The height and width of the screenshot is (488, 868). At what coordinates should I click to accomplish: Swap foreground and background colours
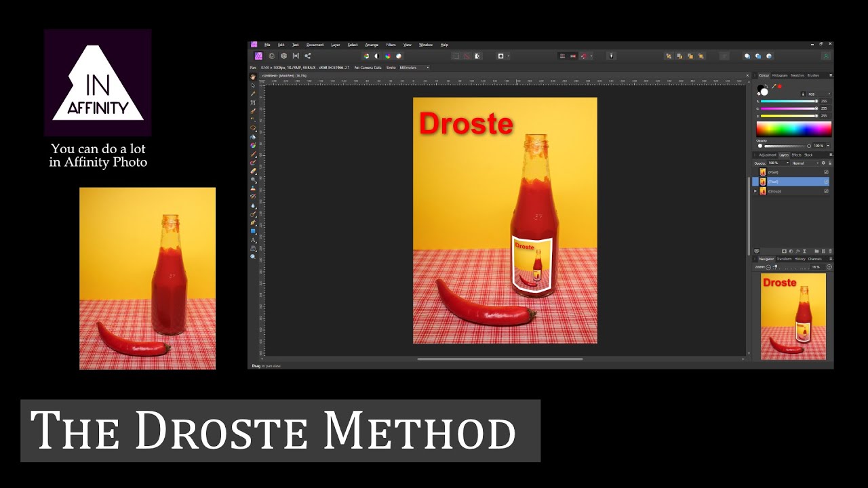(x=766, y=86)
